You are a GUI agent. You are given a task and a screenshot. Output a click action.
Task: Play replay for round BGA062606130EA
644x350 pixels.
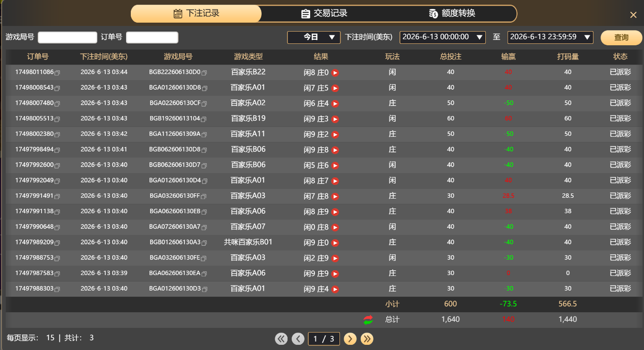335,274
